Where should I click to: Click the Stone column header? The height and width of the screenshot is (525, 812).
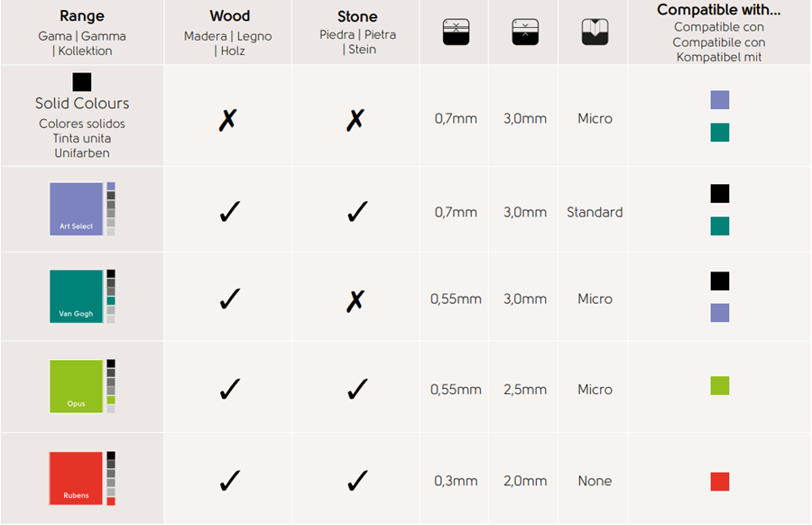(357, 16)
